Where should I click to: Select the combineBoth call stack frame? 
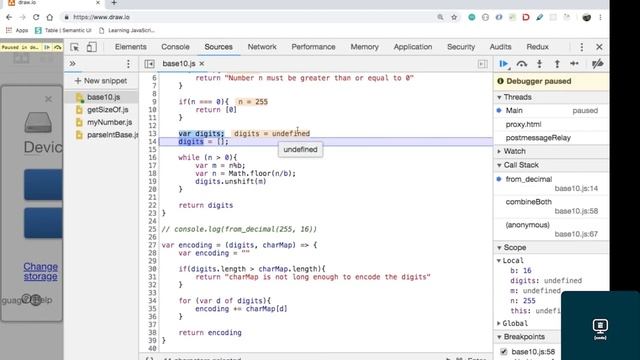tap(551, 206)
